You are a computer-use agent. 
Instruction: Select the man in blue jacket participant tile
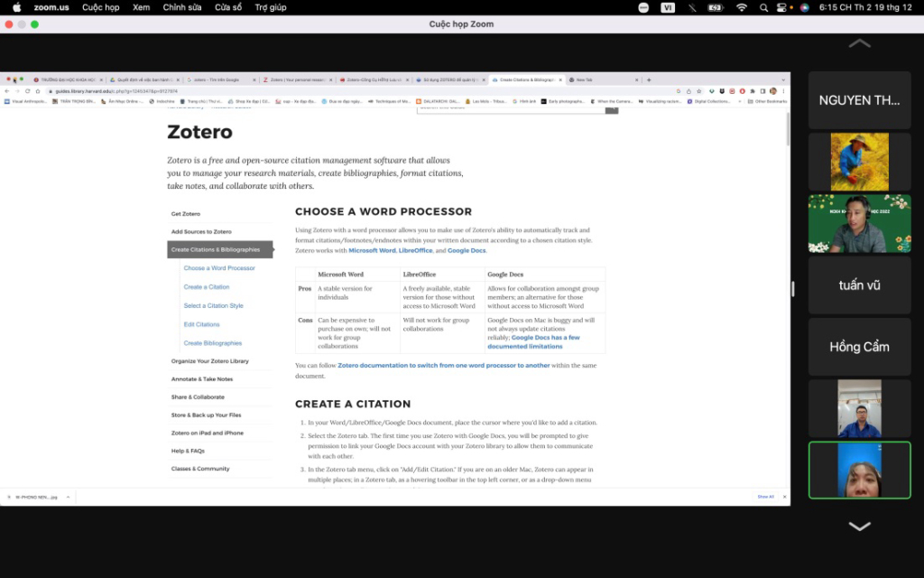[859, 408]
